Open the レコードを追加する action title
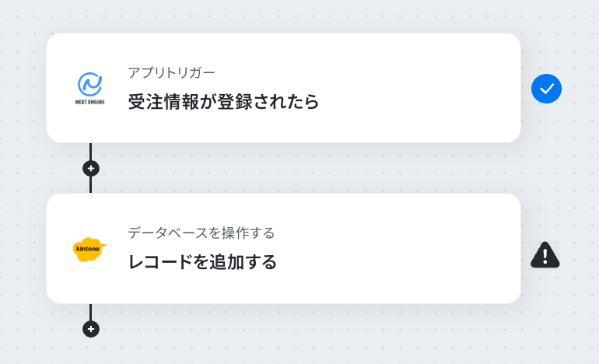599x364 pixels. (202, 262)
